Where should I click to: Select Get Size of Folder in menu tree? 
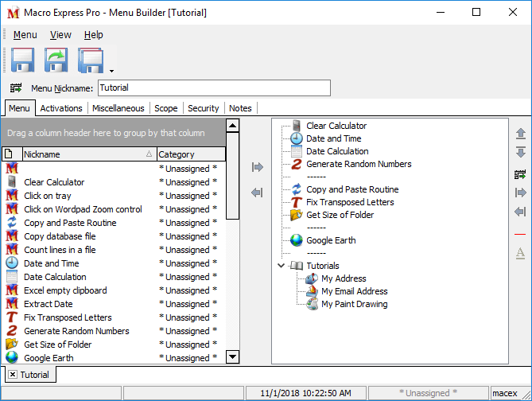(340, 215)
